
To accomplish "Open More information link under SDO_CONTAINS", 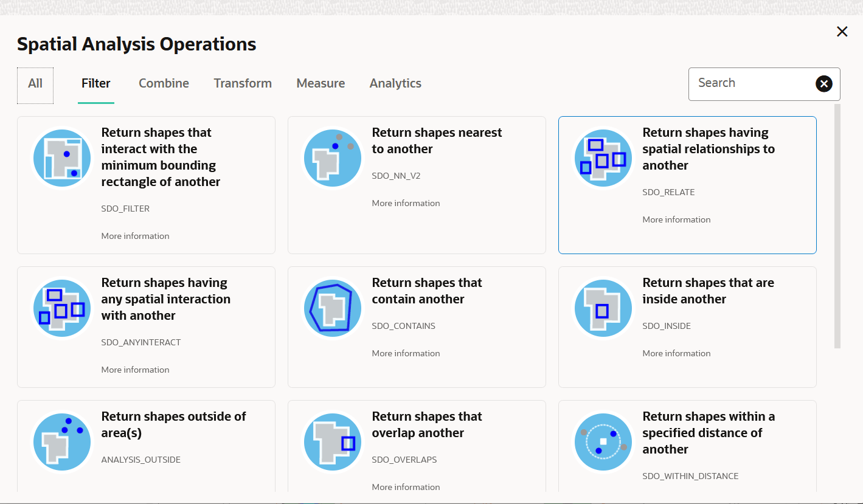I will tap(406, 353).
